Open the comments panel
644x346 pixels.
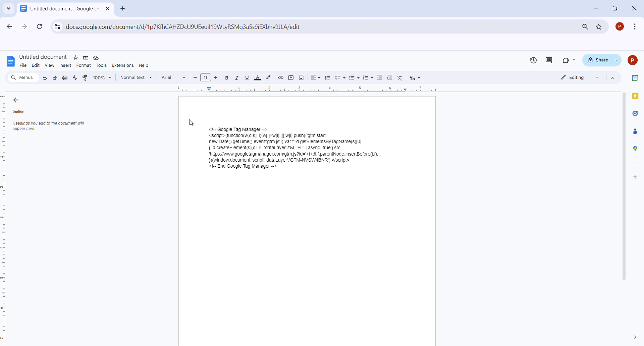point(549,61)
